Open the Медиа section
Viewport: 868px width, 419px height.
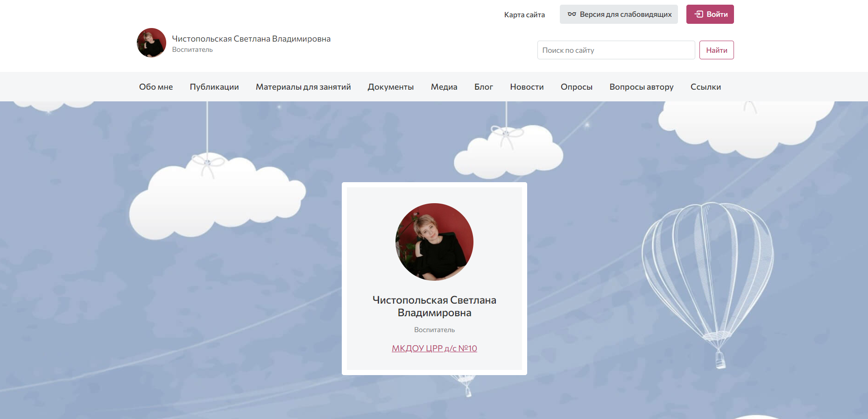(444, 87)
